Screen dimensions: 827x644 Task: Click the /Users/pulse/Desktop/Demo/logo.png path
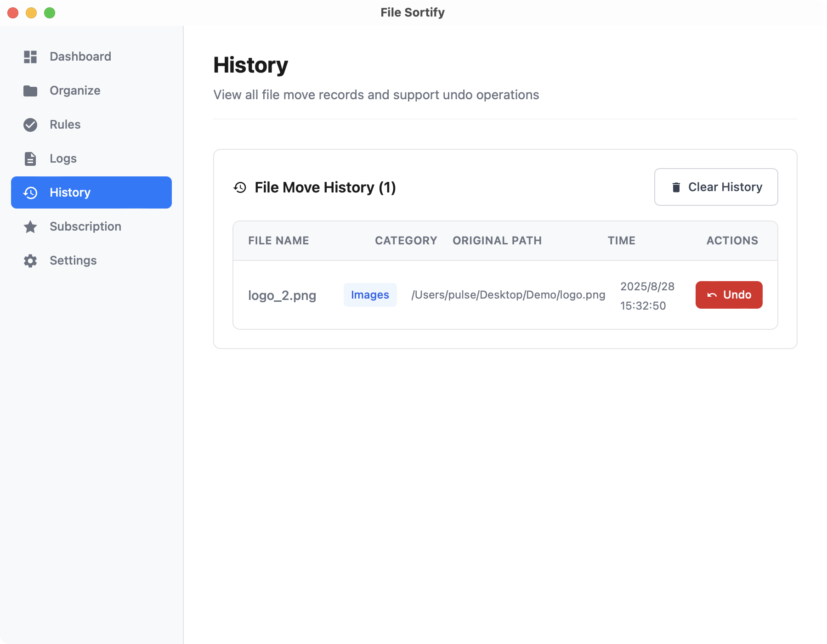508,295
